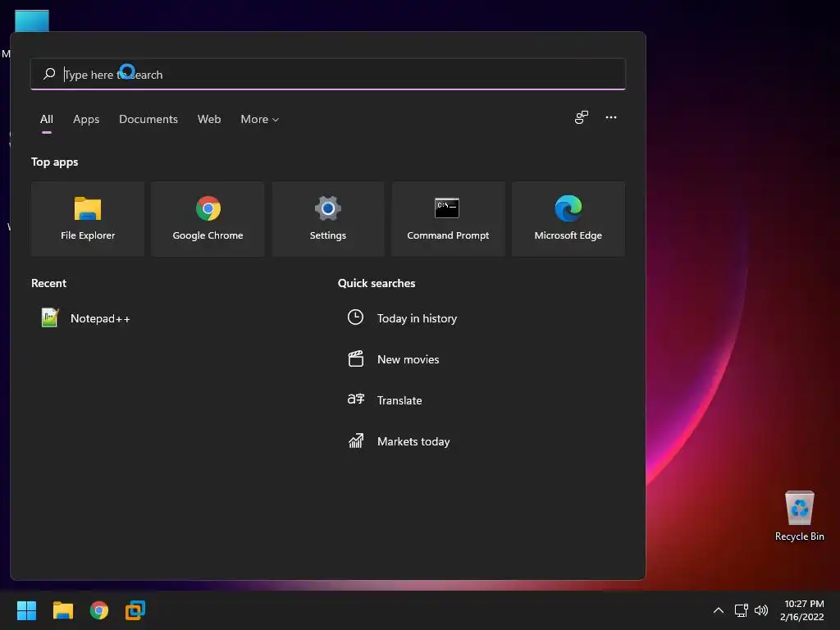
Task: Click the Windows Start button
Action: pyautogui.click(x=26, y=610)
